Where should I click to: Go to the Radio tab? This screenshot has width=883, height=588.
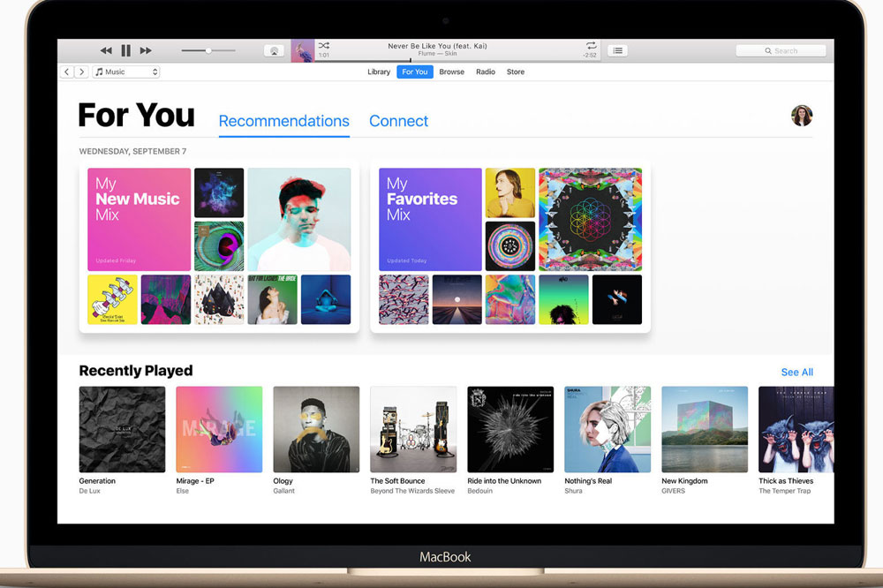(x=486, y=72)
